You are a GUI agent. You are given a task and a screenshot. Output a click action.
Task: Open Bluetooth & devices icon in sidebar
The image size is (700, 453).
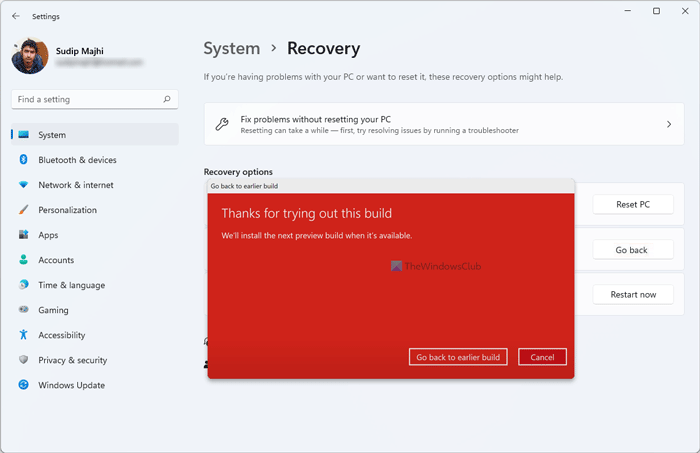23,160
